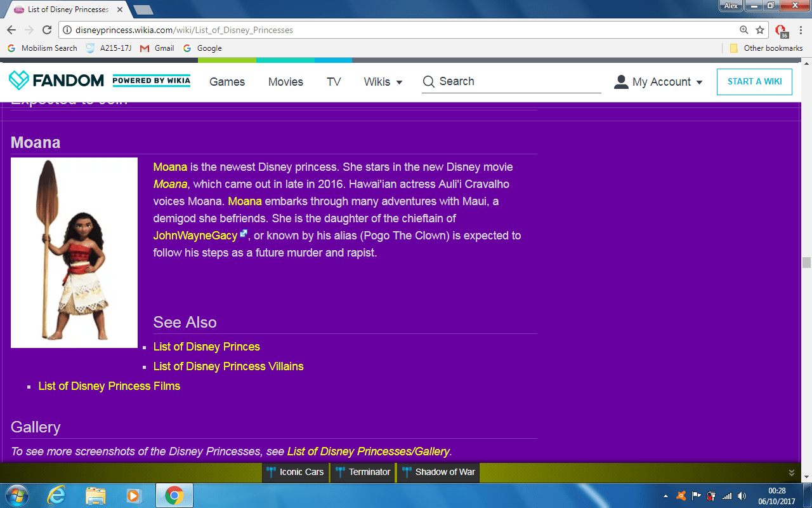This screenshot has width=812, height=508.
Task: Click the scrollbar up arrow
Action: click(806, 63)
